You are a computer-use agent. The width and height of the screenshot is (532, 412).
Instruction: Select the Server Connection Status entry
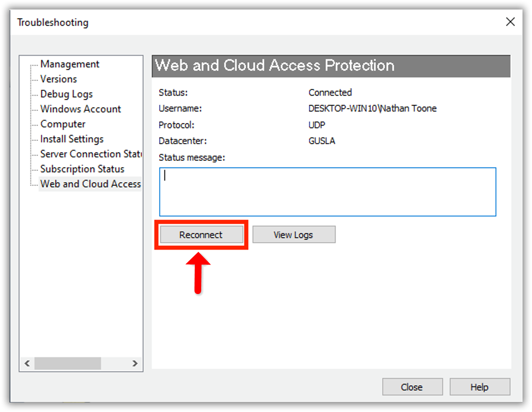(x=91, y=154)
